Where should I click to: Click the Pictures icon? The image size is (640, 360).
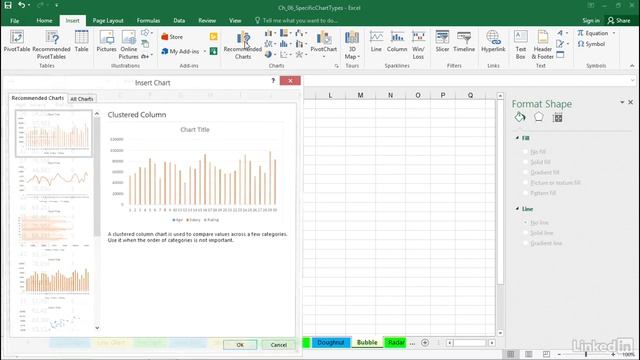tap(107, 41)
